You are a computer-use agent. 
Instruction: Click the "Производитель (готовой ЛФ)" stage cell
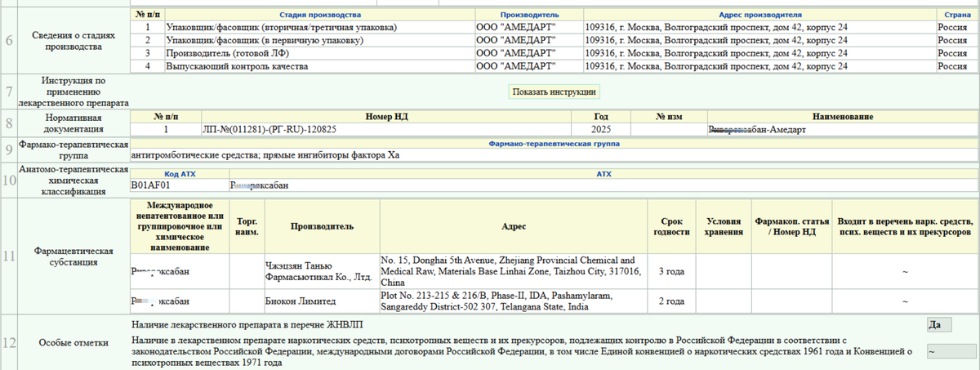coord(319,53)
